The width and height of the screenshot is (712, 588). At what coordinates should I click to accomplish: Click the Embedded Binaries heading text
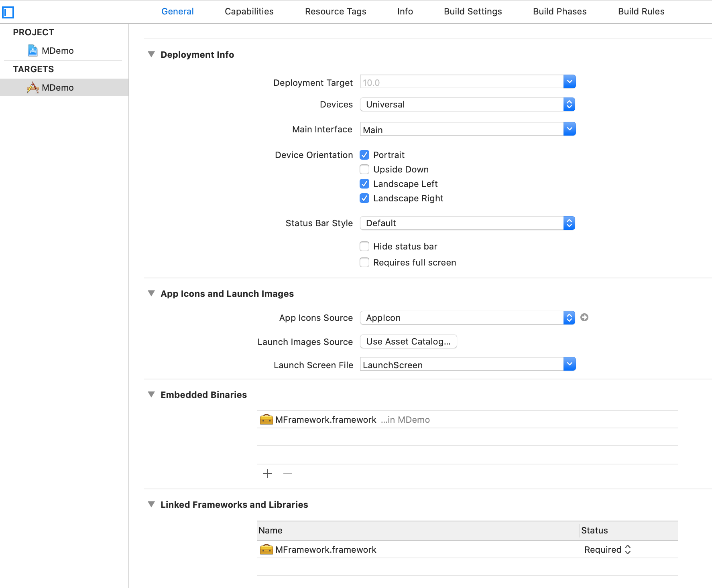tap(203, 395)
